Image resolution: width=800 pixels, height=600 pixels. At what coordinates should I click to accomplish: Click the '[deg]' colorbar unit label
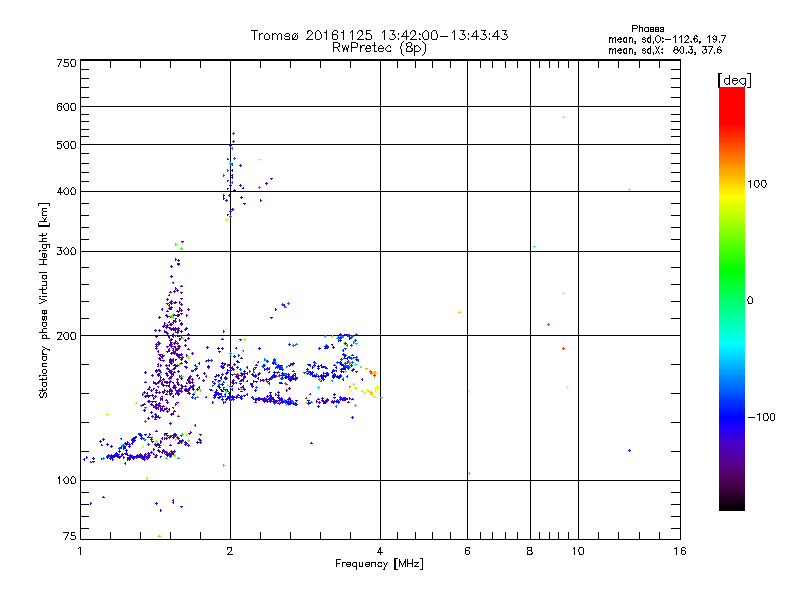coord(734,80)
